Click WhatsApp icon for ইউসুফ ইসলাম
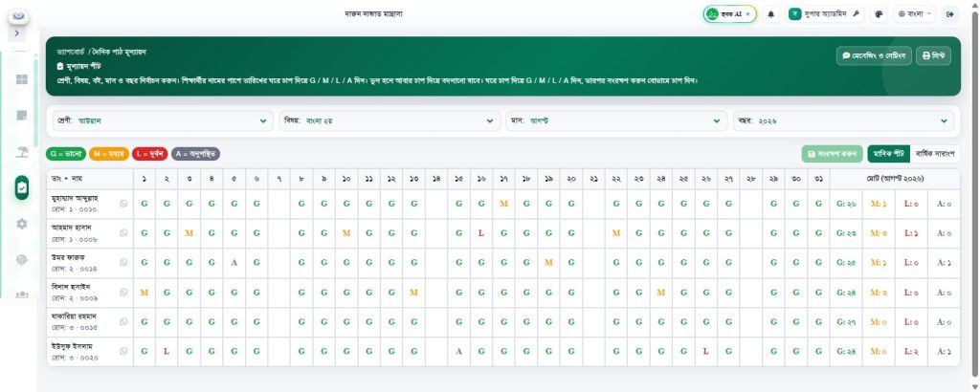 [x=123, y=352]
